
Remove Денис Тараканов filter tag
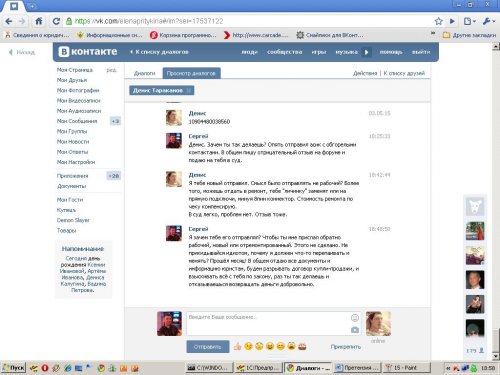coord(189,90)
